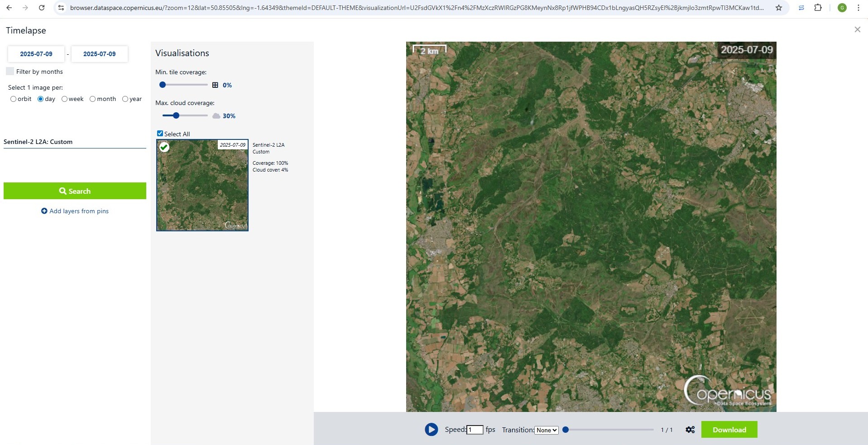Reload the browser page
868x445 pixels.
pyautogui.click(x=42, y=8)
